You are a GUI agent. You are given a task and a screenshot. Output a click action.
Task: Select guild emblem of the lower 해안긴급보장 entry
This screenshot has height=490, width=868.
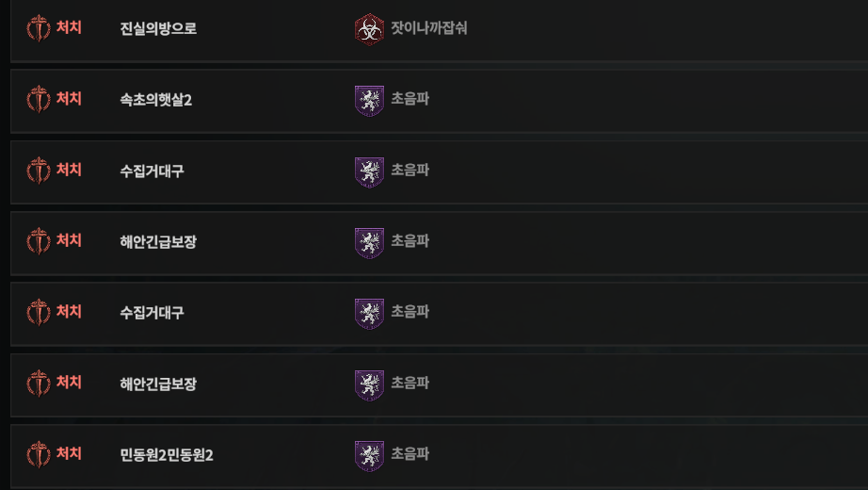[369, 384]
